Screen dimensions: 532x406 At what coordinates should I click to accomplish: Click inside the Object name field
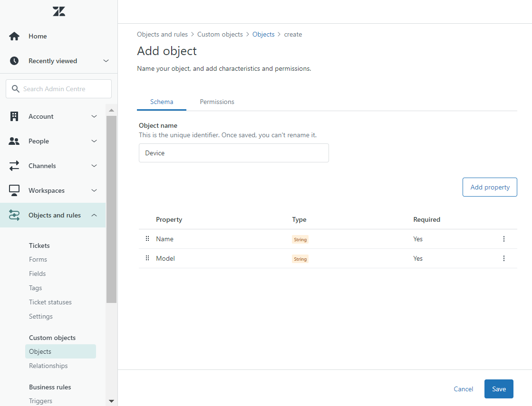click(233, 153)
